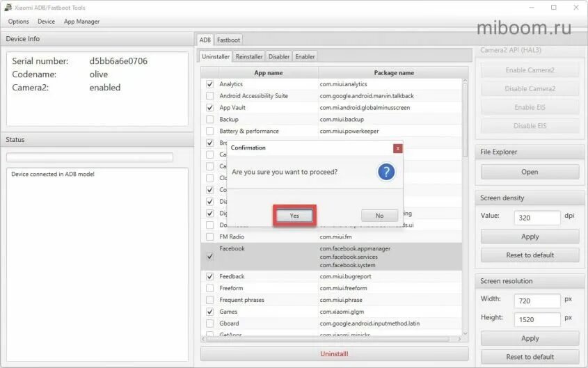Click the app list vertical scrollbar
The image size is (588, 368).
[x=465, y=120]
